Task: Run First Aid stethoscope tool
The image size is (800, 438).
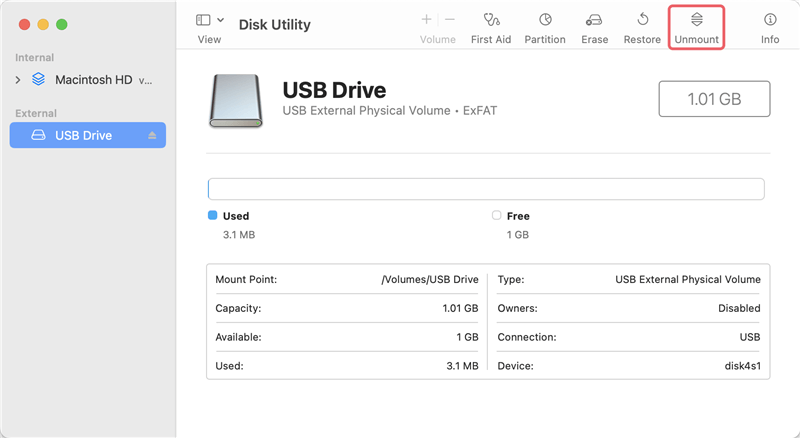Action: (491, 20)
